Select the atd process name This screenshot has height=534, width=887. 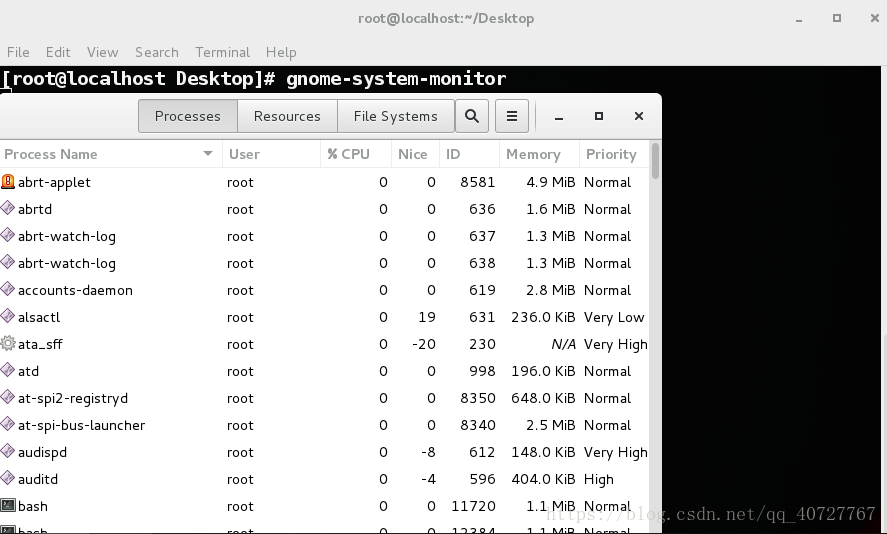[28, 371]
